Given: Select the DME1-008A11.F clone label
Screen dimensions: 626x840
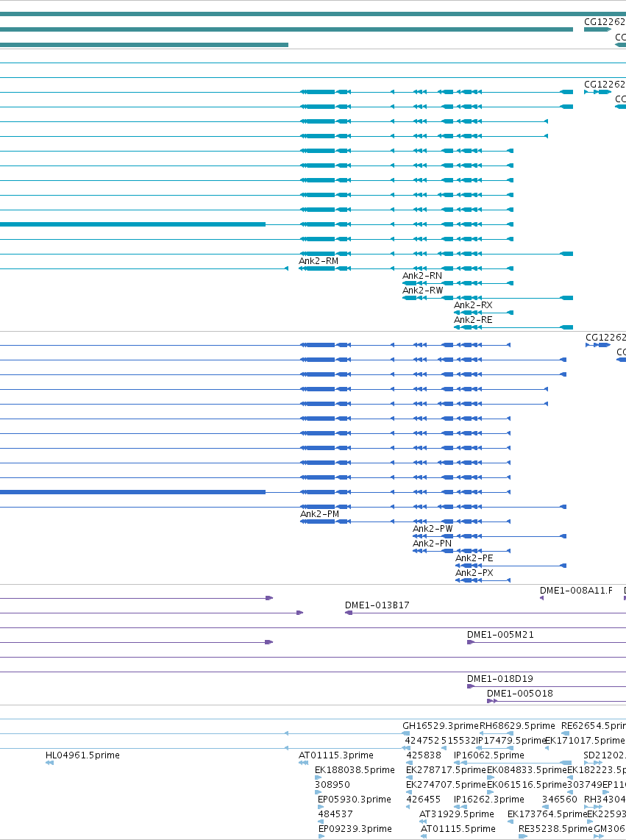Looking at the screenshot, I should coord(576,591).
